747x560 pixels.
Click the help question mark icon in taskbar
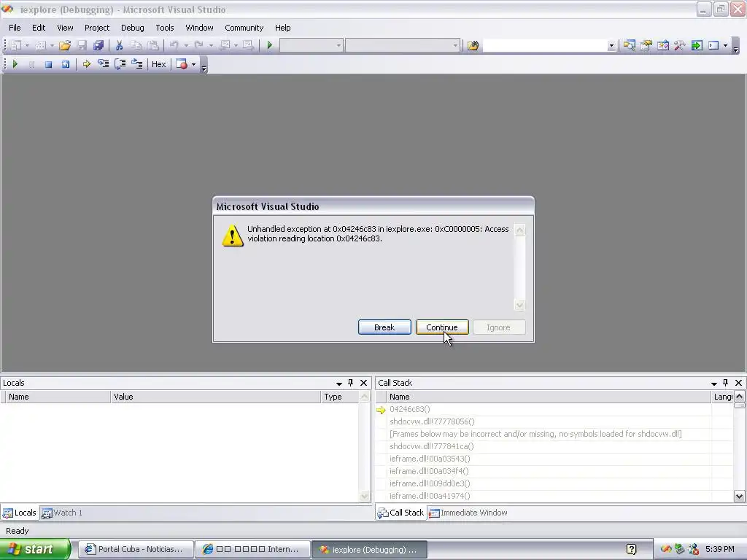(631, 550)
